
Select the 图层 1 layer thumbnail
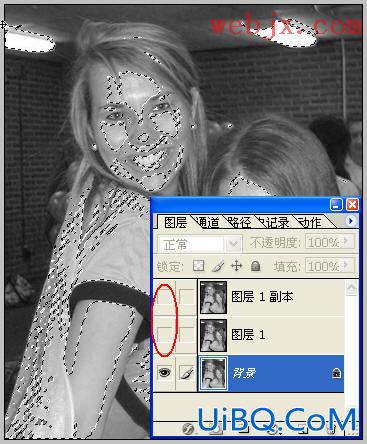click(x=213, y=335)
